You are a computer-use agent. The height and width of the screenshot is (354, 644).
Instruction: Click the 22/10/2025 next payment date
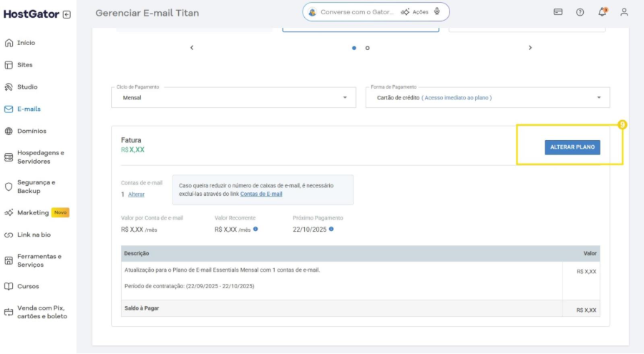tap(310, 230)
